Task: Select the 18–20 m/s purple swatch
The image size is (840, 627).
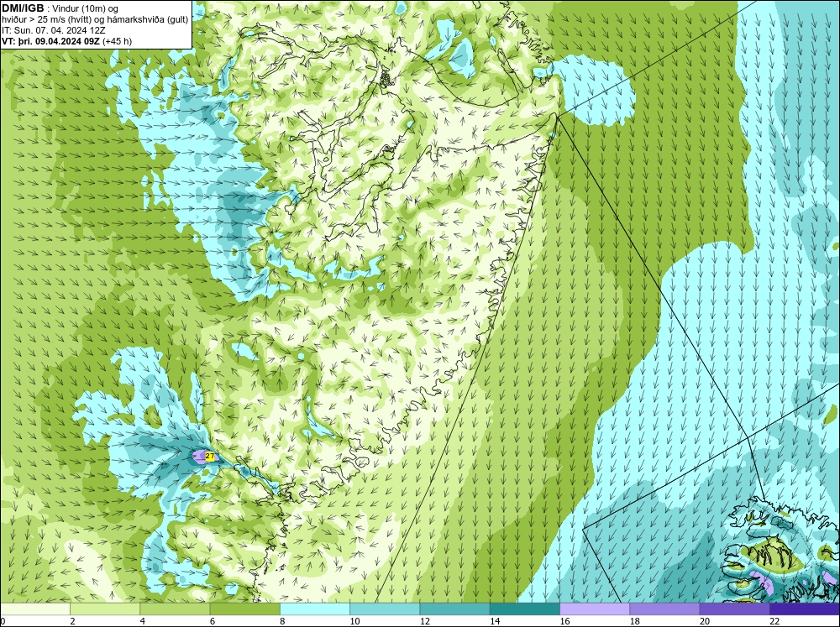Action: [664, 609]
